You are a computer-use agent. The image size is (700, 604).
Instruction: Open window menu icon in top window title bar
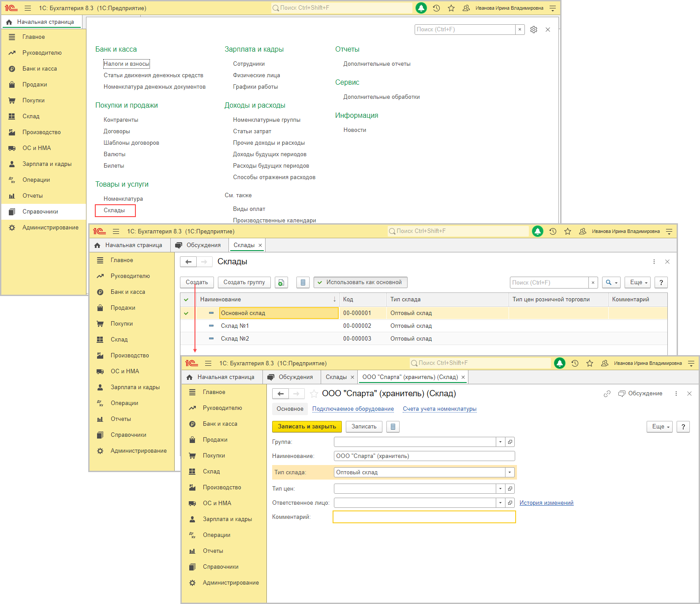(x=553, y=8)
